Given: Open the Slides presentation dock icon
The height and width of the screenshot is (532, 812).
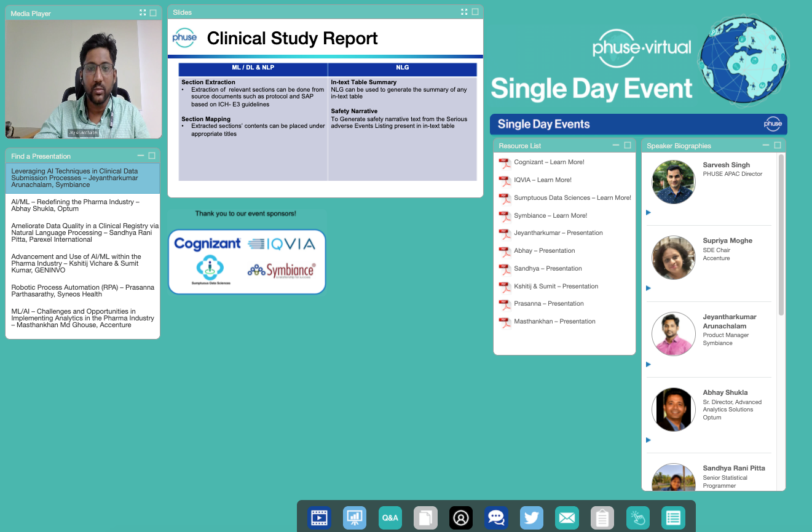Looking at the screenshot, I should [x=355, y=517].
